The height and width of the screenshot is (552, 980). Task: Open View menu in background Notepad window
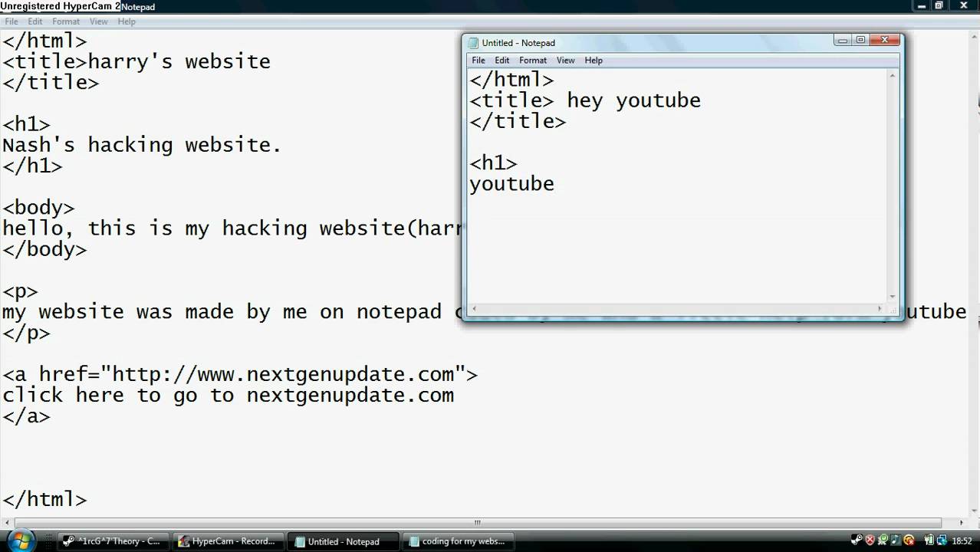[99, 21]
